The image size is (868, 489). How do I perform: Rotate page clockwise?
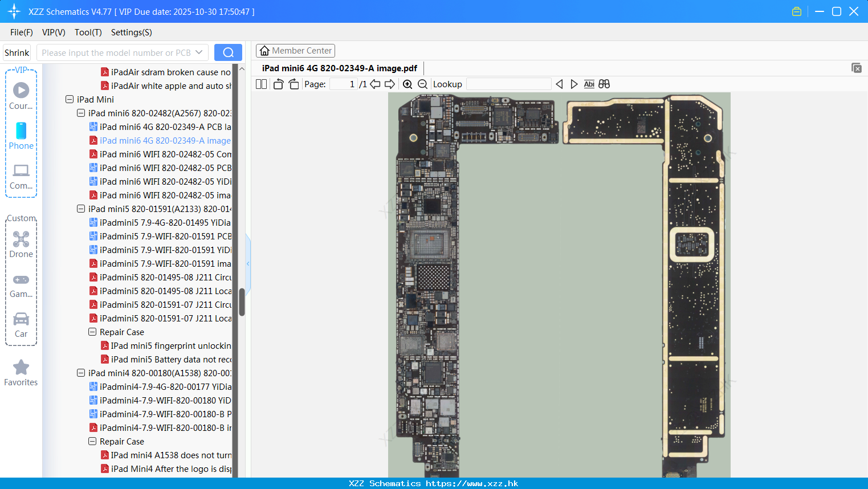[x=294, y=84]
